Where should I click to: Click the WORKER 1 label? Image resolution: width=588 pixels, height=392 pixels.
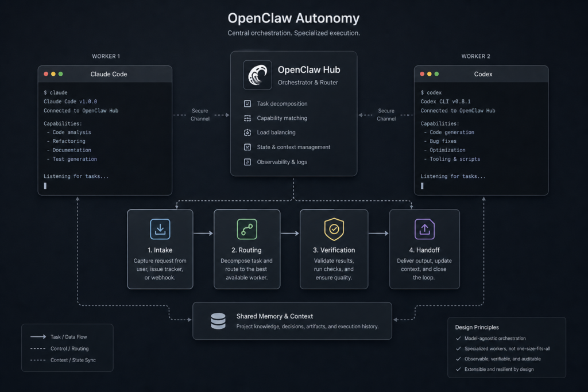106,56
